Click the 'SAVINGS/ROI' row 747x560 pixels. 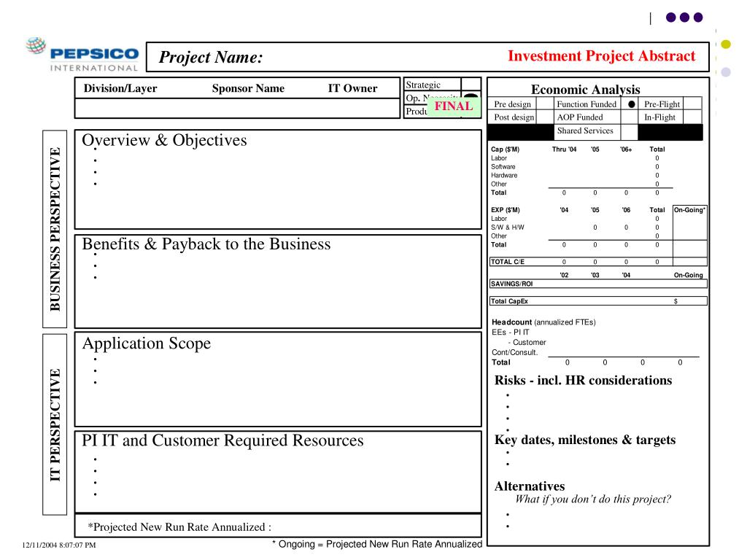click(598, 284)
